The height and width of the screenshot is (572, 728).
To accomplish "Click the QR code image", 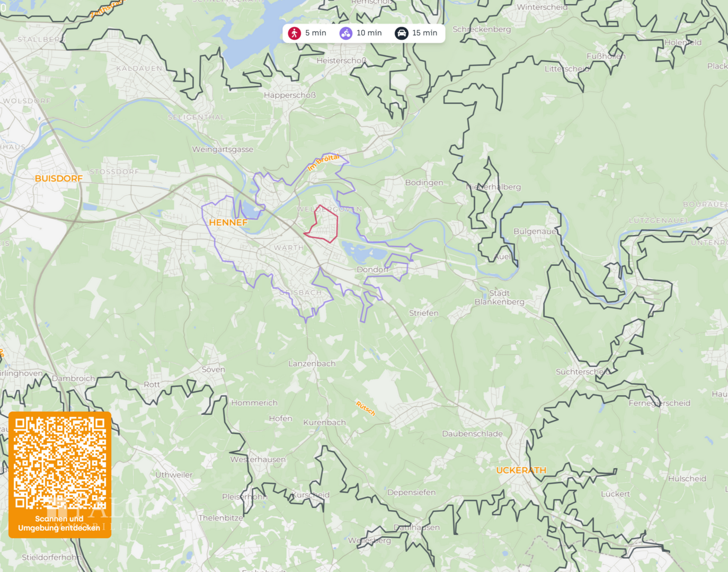I will coord(60,463).
